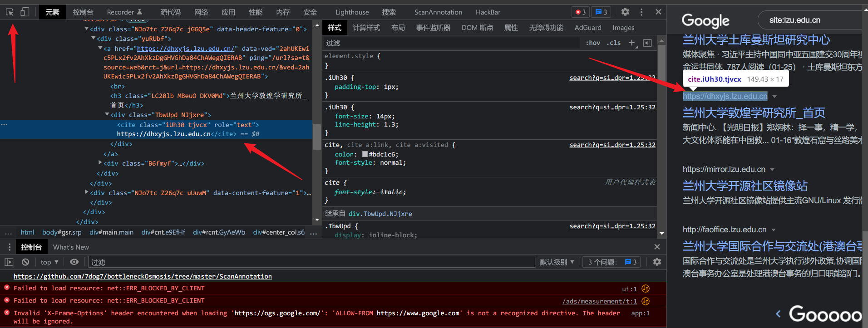This screenshot has width=868, height=328.
Task: Open search result 兰州大学开源社区镜像站
Action: 745,186
